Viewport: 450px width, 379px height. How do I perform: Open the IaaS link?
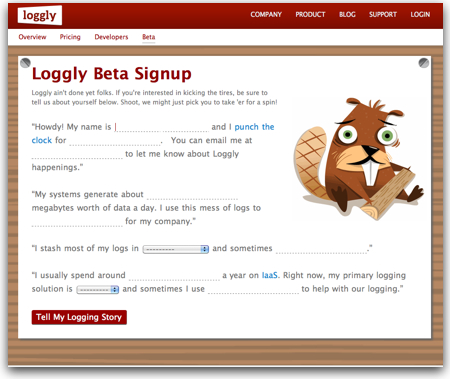(x=270, y=275)
